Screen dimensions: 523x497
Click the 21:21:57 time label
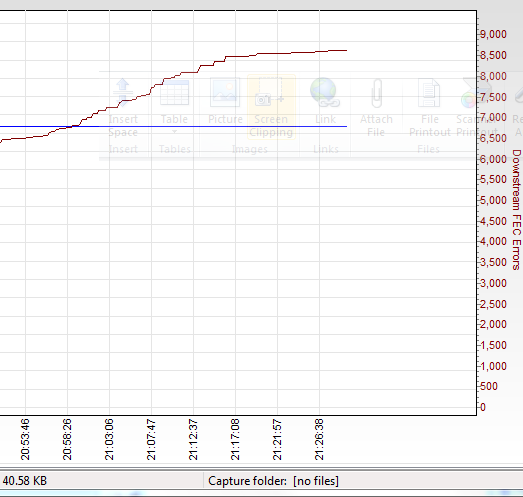click(x=278, y=440)
